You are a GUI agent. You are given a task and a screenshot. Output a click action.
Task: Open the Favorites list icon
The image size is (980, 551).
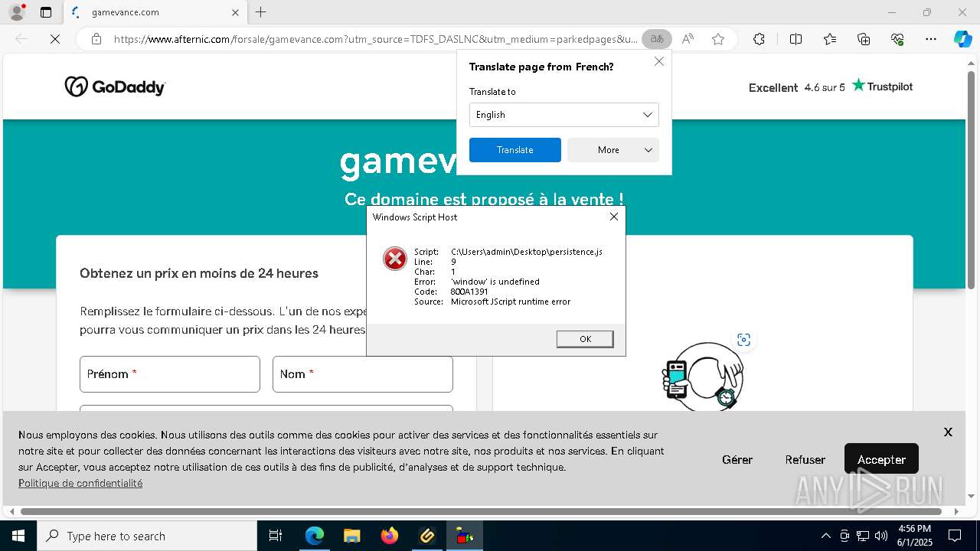pos(830,39)
